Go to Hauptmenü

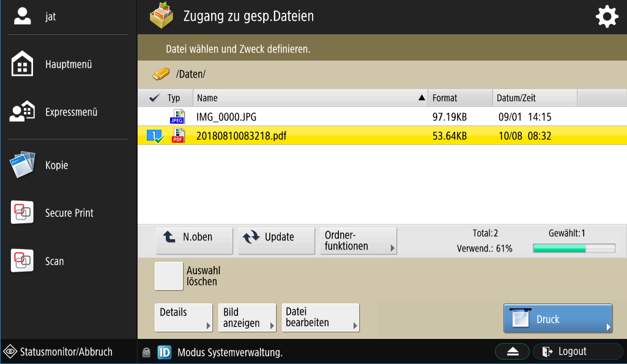[x=69, y=64]
